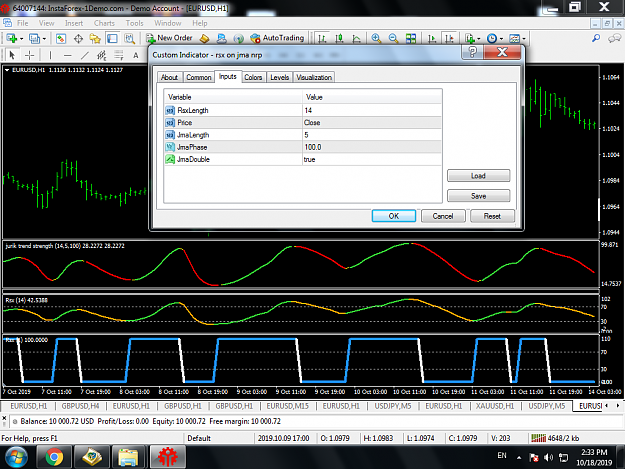Select the Fibonacci Retracement tool
This screenshot has width=625, height=469.
(119, 55)
